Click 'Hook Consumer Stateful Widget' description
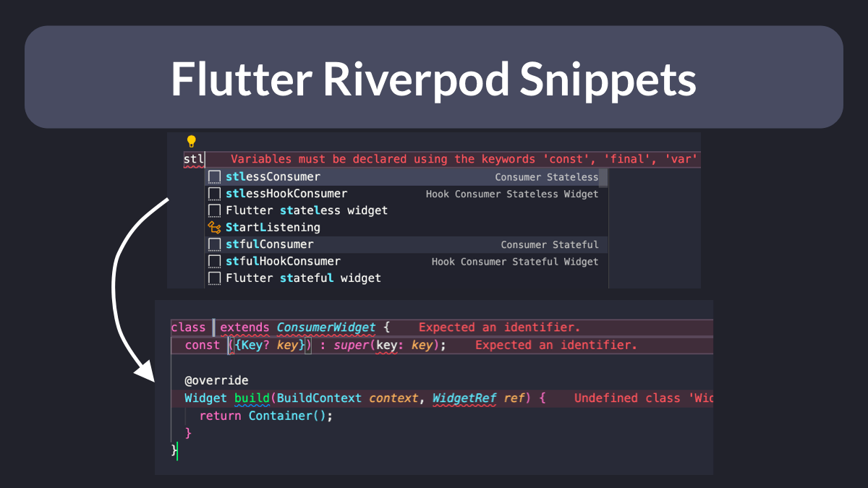The width and height of the screenshot is (868, 488). [515, 261]
